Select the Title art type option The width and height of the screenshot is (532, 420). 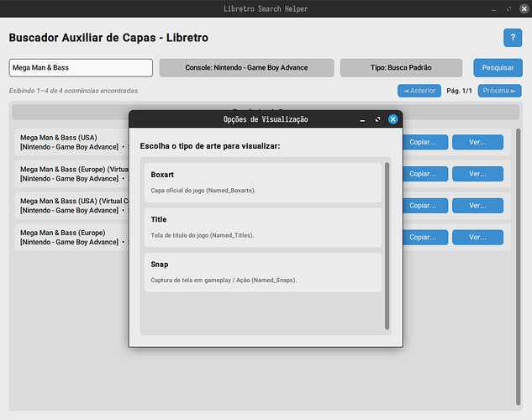tap(263, 228)
